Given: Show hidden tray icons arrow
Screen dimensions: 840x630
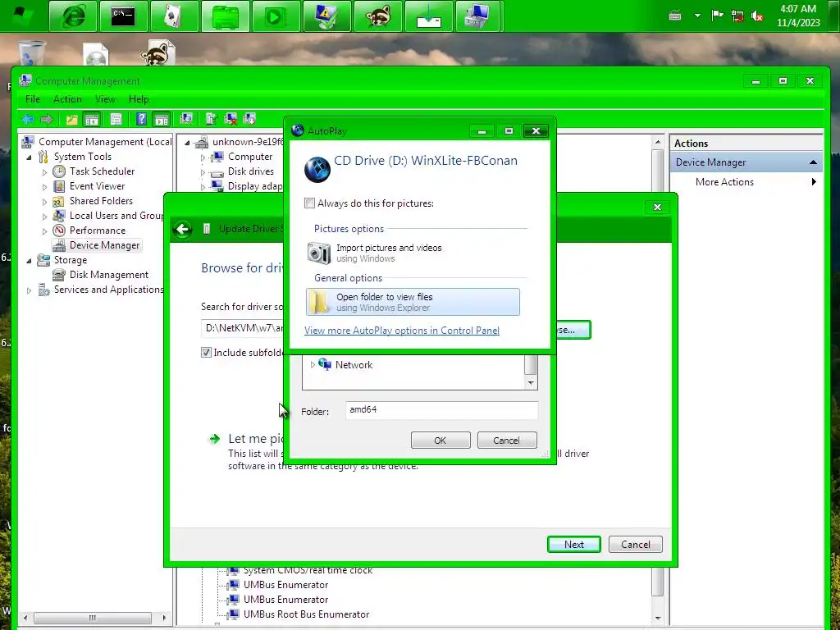Looking at the screenshot, I should pos(697,16).
